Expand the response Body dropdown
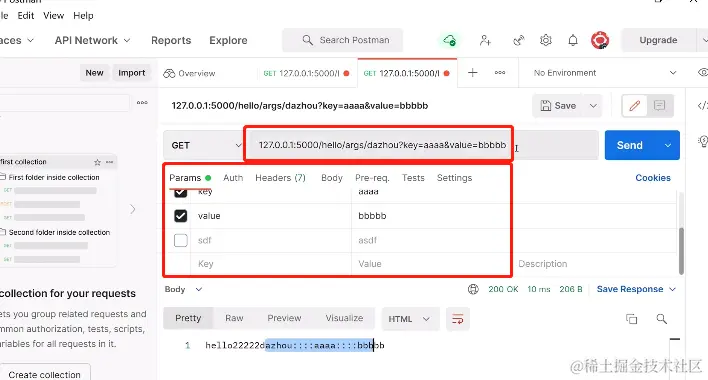 [x=199, y=289]
